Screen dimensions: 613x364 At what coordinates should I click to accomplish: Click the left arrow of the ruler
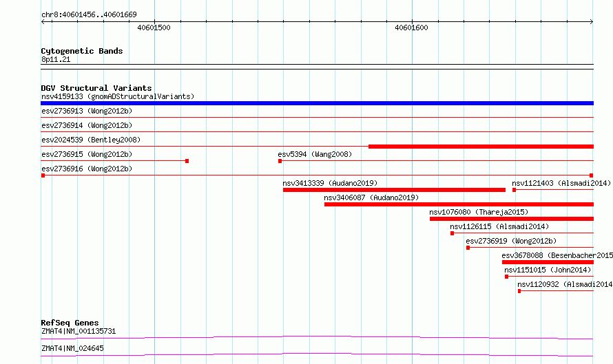pyautogui.click(x=43, y=21)
